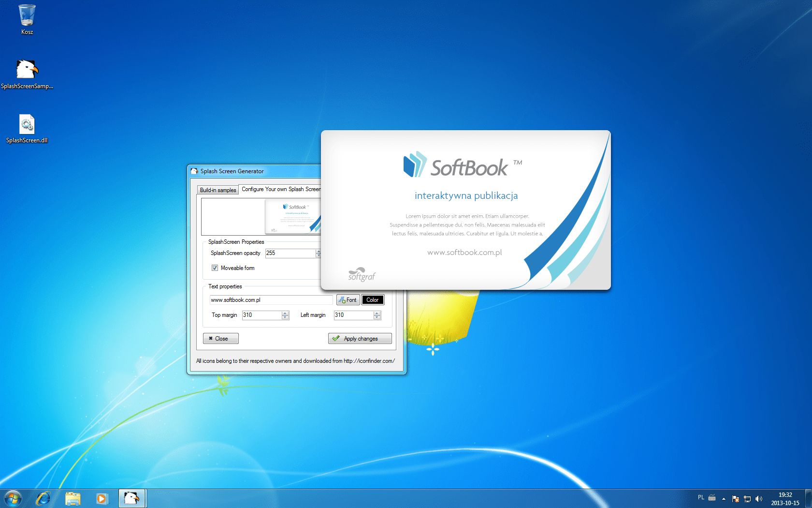Viewport: 812px width, 508px height.
Task: Select the SplashScreen.dll desktop icon
Action: (27, 125)
